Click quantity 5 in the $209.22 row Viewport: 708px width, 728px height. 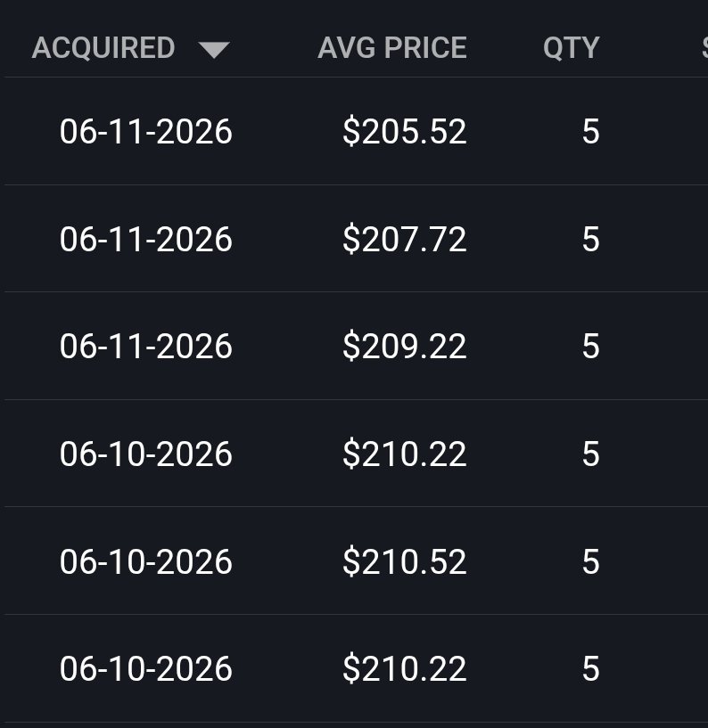pos(590,347)
